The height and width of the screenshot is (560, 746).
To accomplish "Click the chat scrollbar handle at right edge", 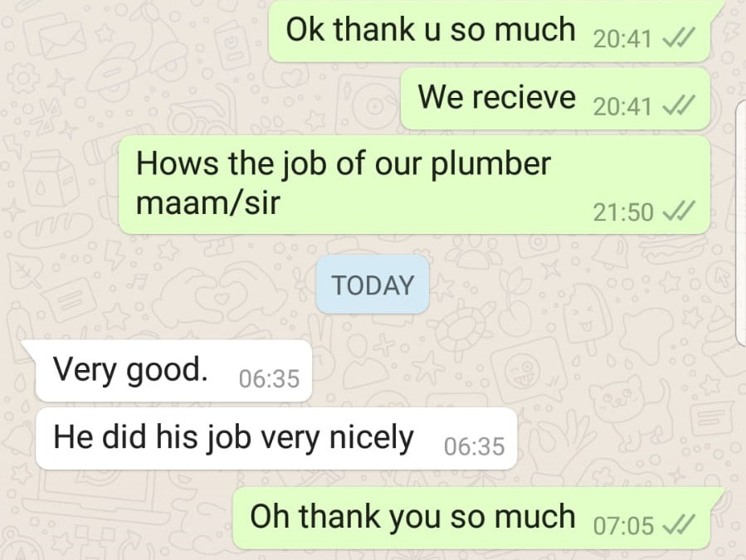I will pos(741,223).
